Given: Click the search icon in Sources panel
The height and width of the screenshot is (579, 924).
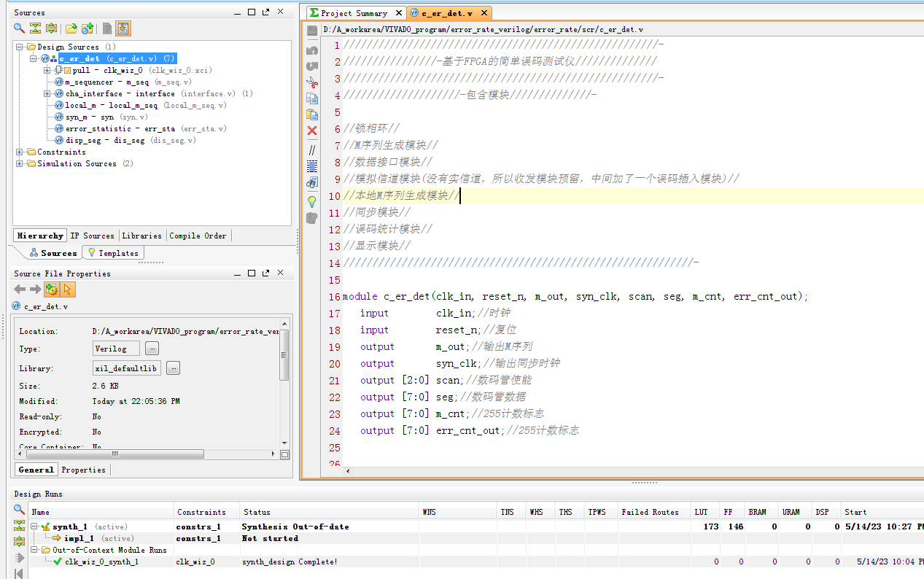Looking at the screenshot, I should 20,28.
